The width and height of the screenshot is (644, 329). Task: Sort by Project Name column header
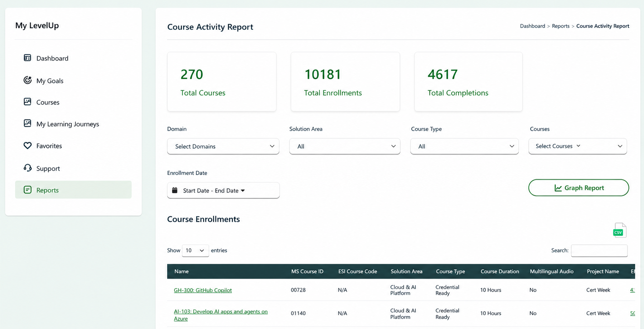603,271
